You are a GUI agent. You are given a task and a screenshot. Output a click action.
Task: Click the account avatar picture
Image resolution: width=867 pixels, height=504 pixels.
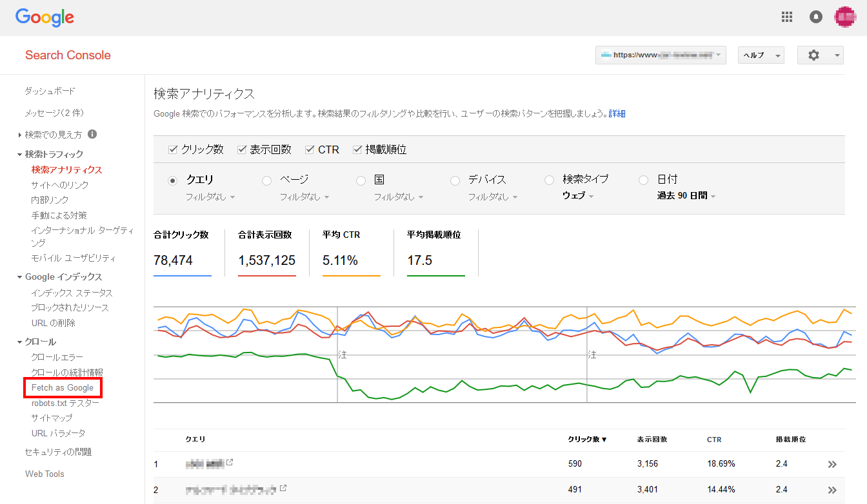pyautogui.click(x=845, y=17)
